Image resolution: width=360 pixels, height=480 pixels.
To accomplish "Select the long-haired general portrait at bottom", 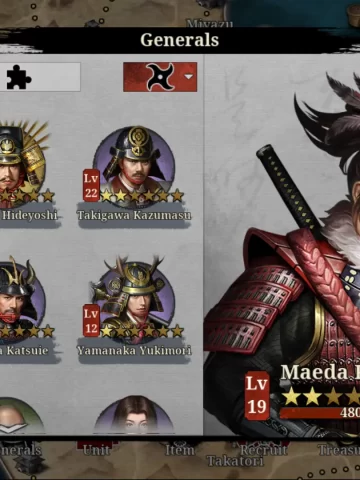I will point(134,415).
